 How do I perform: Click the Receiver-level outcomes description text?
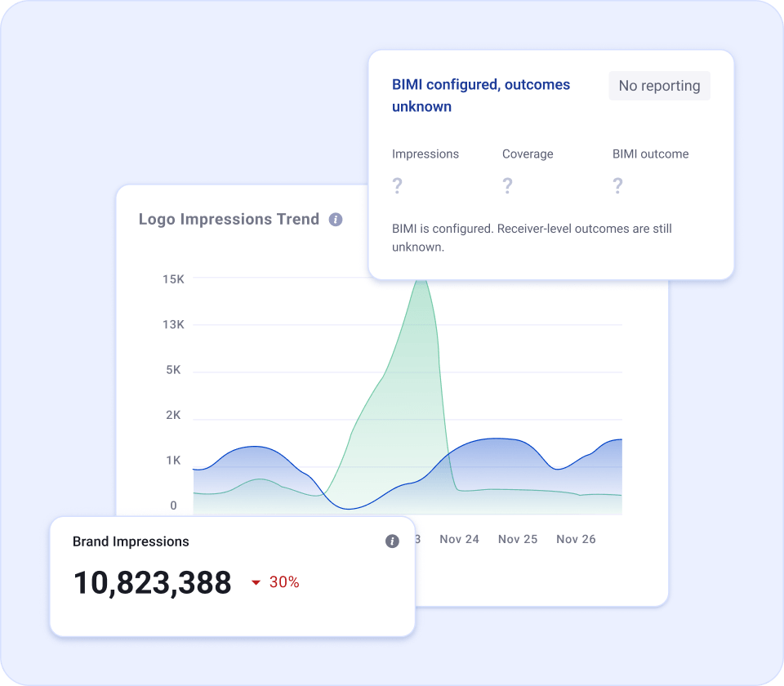coord(532,238)
